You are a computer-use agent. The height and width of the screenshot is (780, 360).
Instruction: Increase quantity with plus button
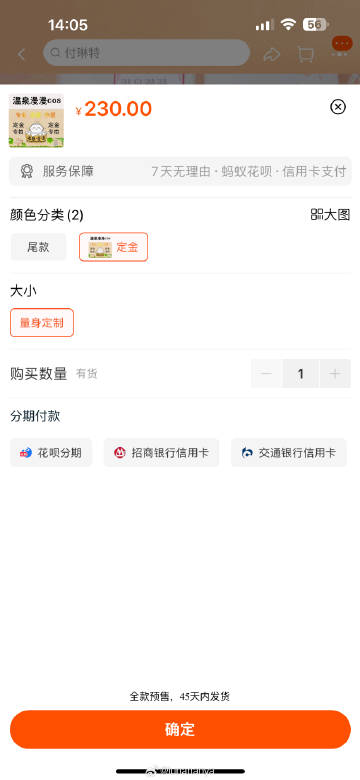(x=335, y=374)
